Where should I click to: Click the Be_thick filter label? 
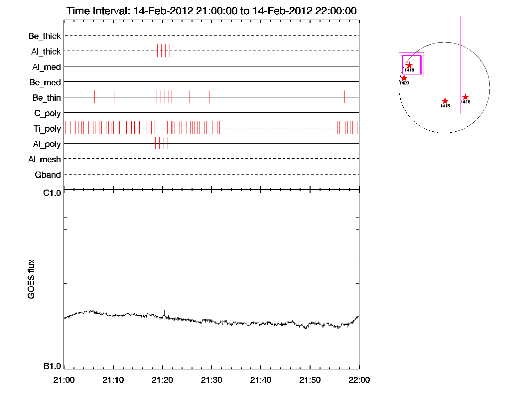(45, 36)
